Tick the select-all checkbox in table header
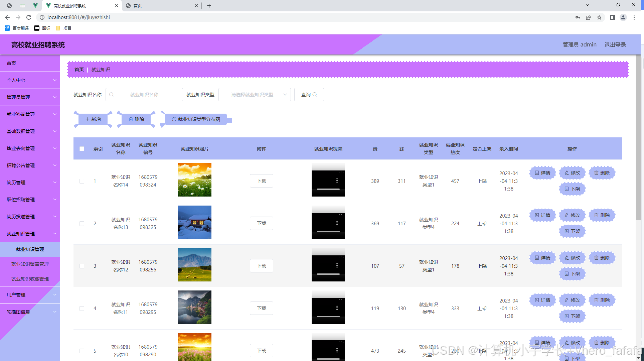 (x=82, y=149)
